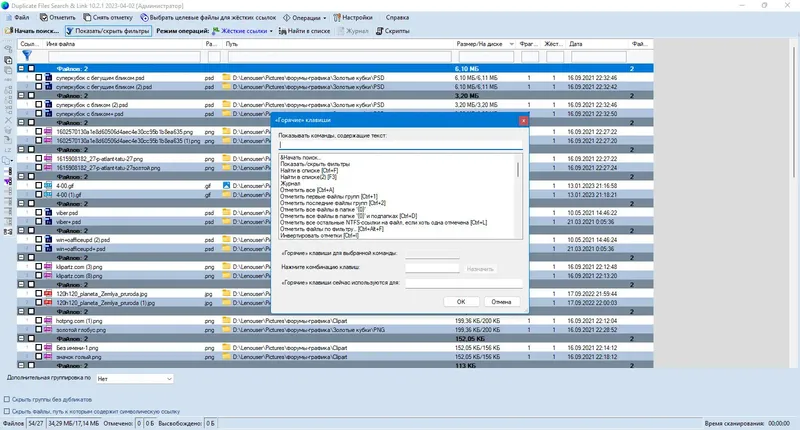
Task: Click the command search text field
Action: (x=401, y=145)
